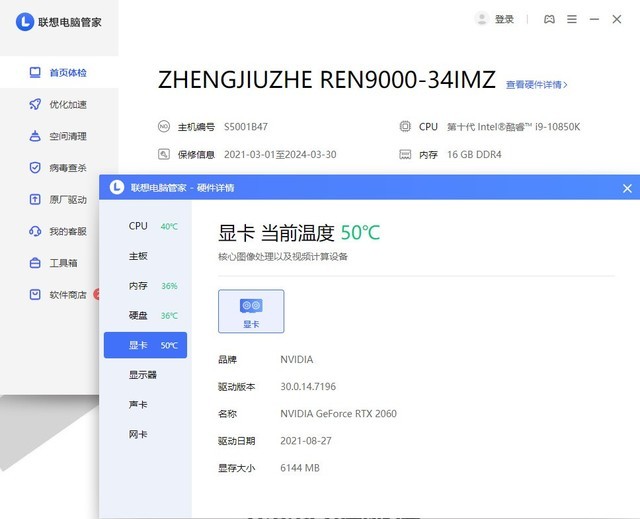640x519 pixels.
Task: Select 声卡 tab in hardware details
Action: [145, 404]
